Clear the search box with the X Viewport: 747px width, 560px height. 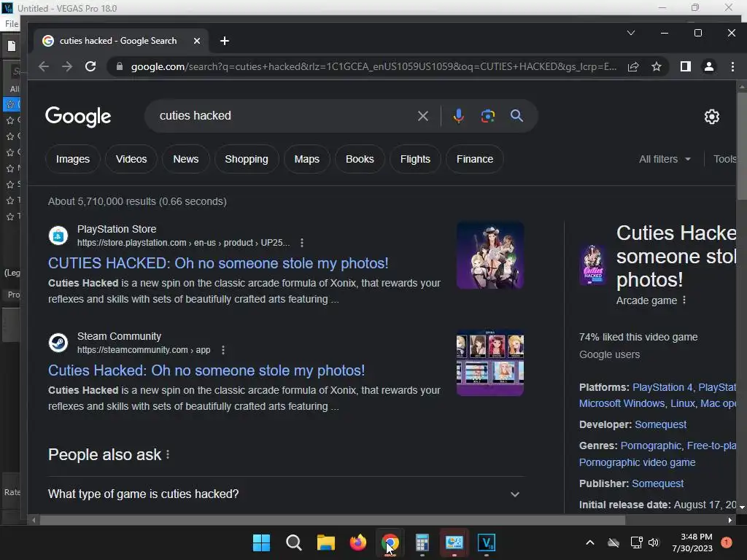tap(422, 116)
